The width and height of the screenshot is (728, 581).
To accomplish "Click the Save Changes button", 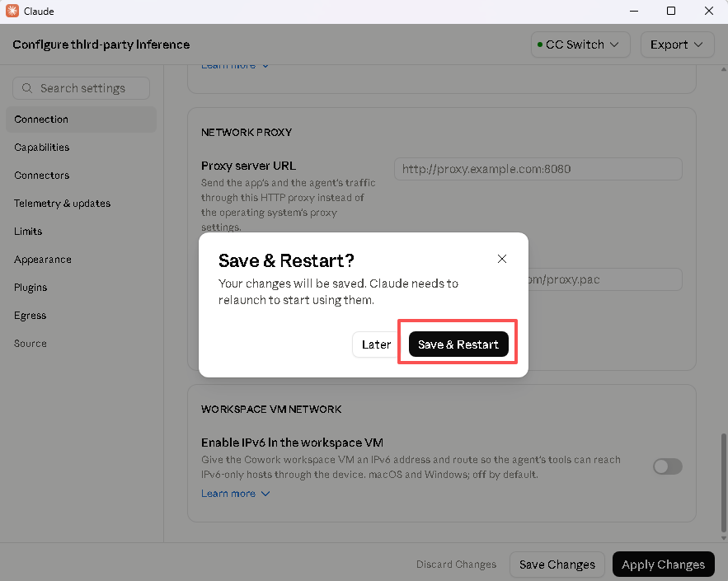I will click(557, 565).
